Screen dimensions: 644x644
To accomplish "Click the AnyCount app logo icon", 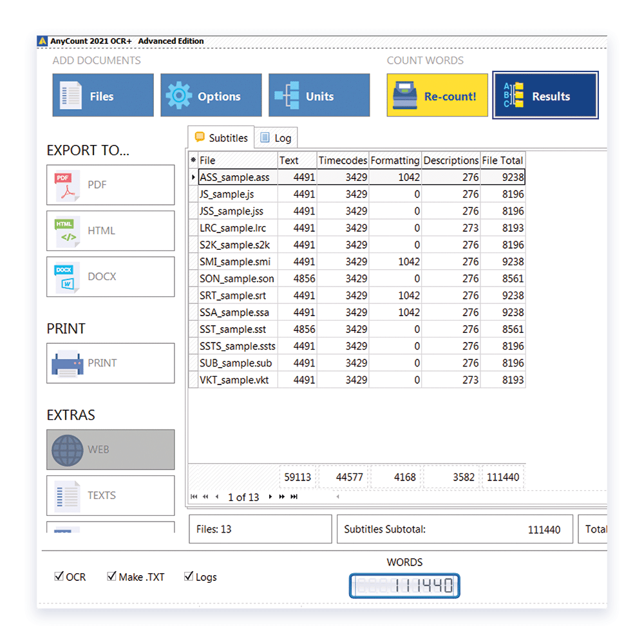I will coord(43,41).
